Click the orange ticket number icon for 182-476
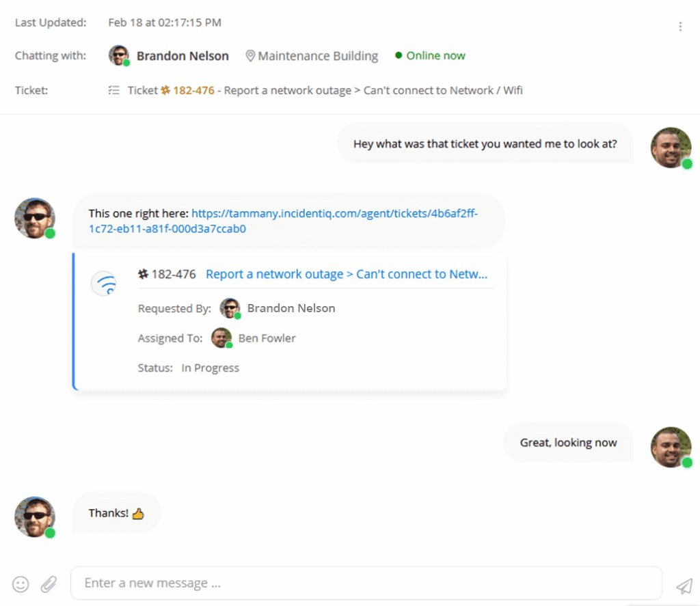Image resolution: width=700 pixels, height=606 pixels. tap(164, 89)
